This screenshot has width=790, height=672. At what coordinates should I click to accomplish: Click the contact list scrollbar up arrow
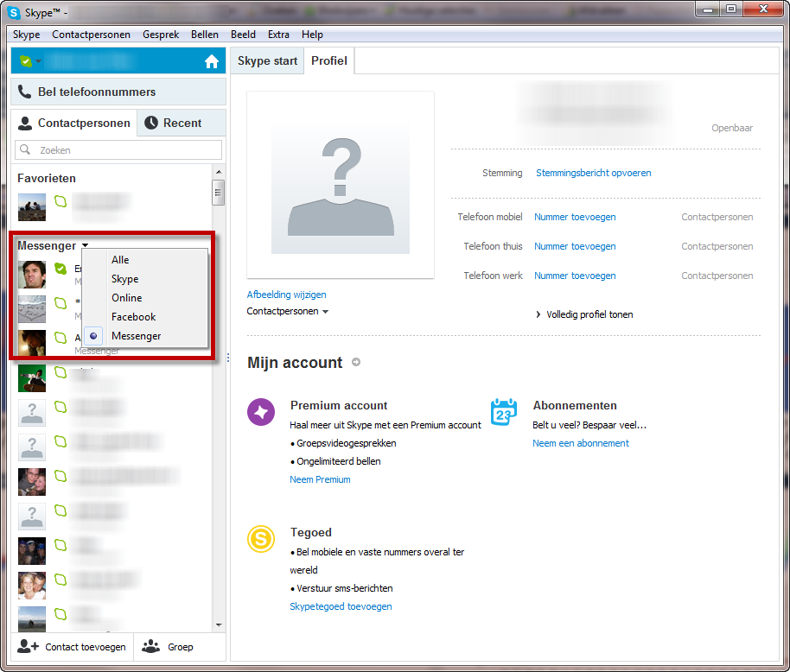coord(219,172)
